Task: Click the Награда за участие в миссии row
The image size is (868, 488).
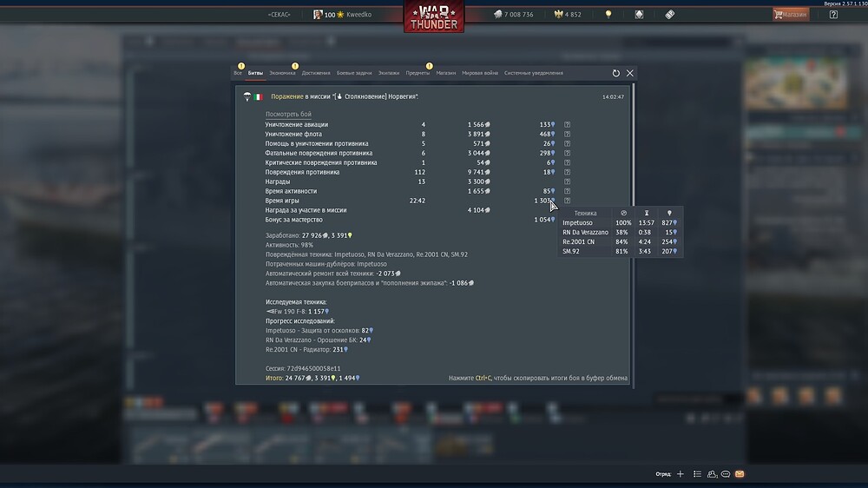Action: click(x=378, y=210)
